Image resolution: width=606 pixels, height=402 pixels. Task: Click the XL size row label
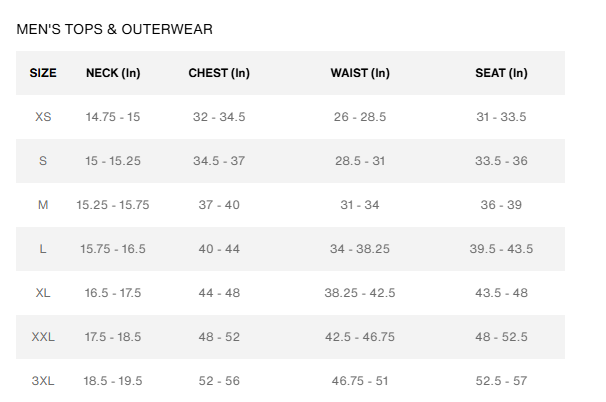(43, 293)
